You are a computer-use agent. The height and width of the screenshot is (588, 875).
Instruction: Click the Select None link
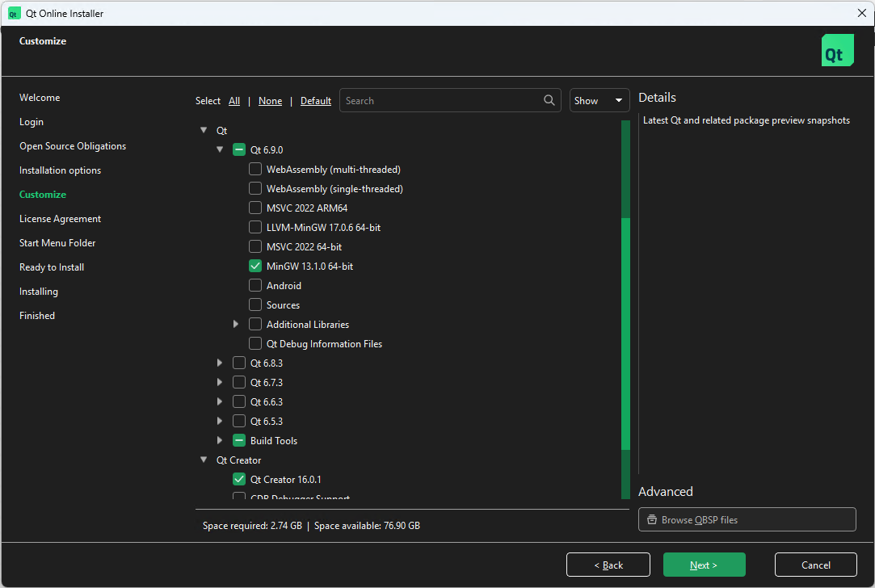point(270,101)
